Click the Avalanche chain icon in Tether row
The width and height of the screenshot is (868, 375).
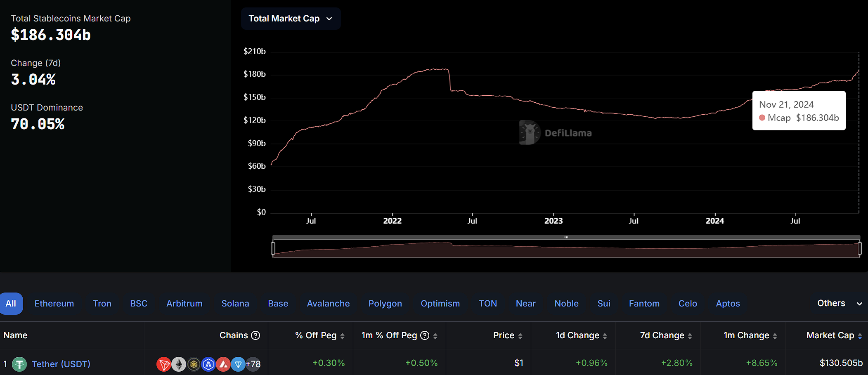tap(223, 364)
